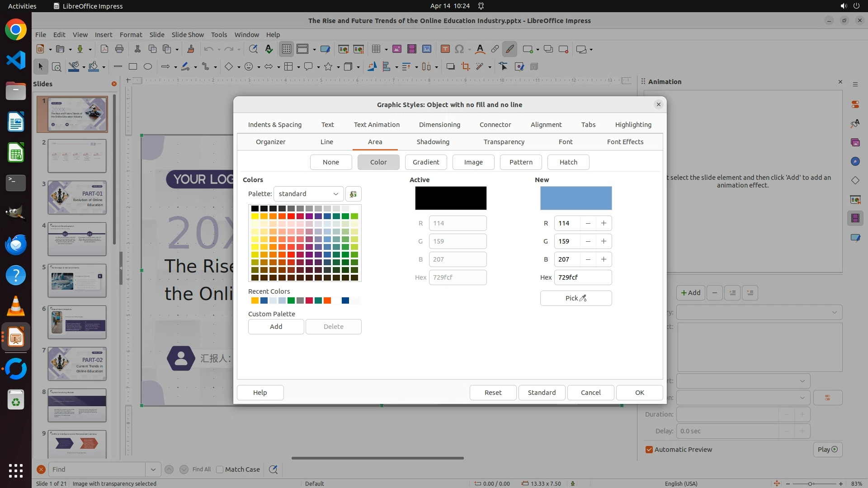The width and height of the screenshot is (868, 488).
Task: Click the Print icon in toolbar
Action: [x=119, y=49]
